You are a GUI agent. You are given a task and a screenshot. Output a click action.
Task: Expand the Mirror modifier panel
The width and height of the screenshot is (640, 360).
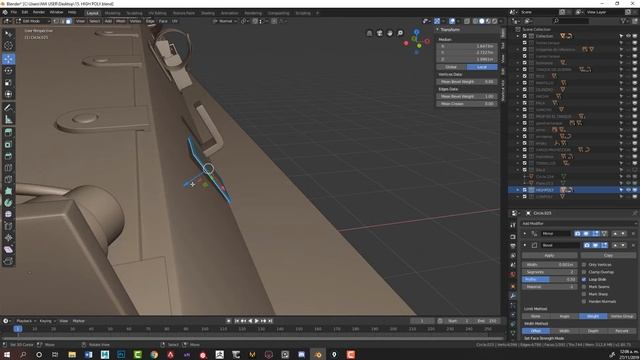[525, 233]
